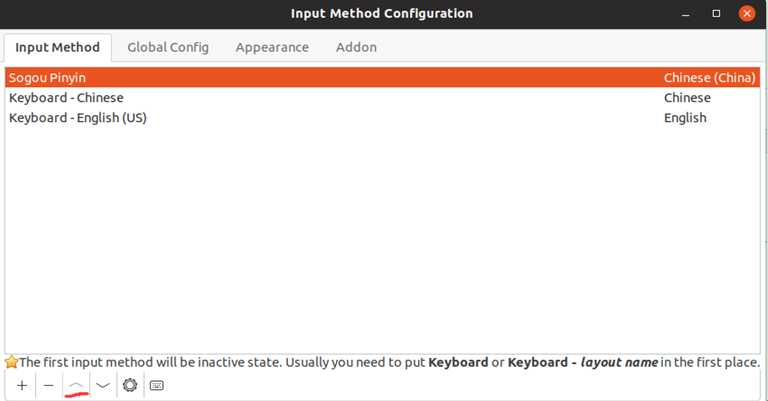Viewport: 768px width, 401px height.
Task: Open configure gear icon for input method
Action: [130, 385]
